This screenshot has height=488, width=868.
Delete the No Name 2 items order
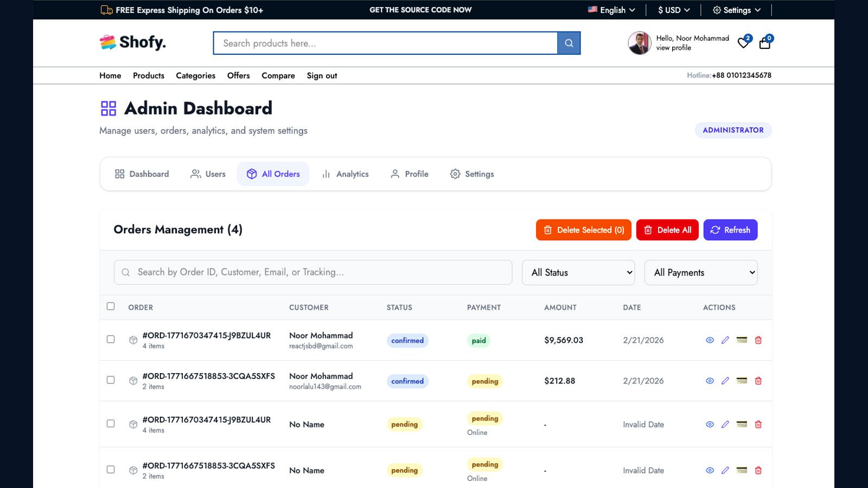point(758,470)
